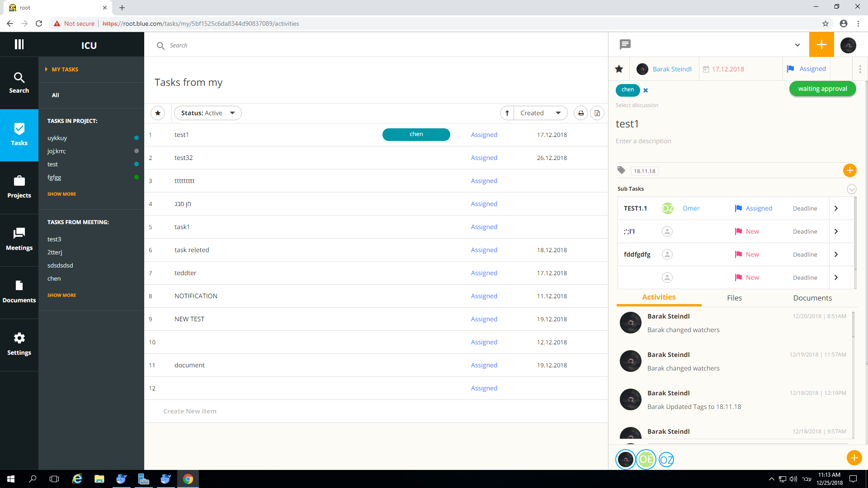The image size is (868, 488).
Task: Toggle the favorite star filter above the task list
Action: (158, 113)
